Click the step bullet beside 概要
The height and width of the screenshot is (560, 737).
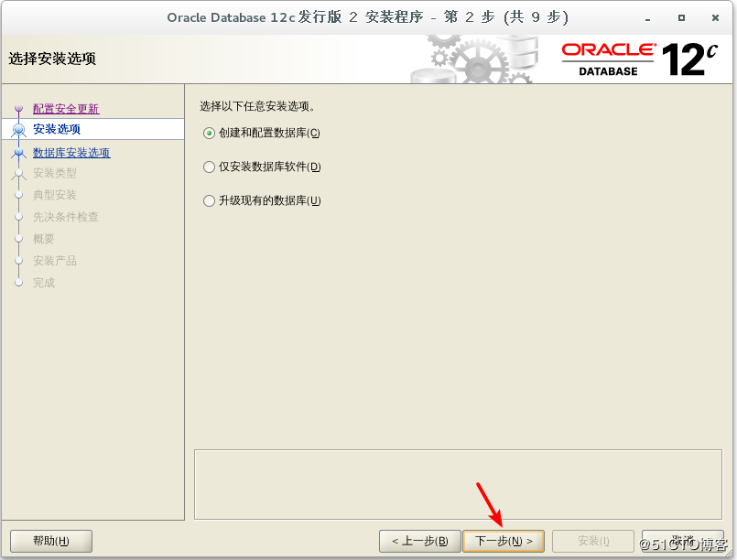[19, 239]
